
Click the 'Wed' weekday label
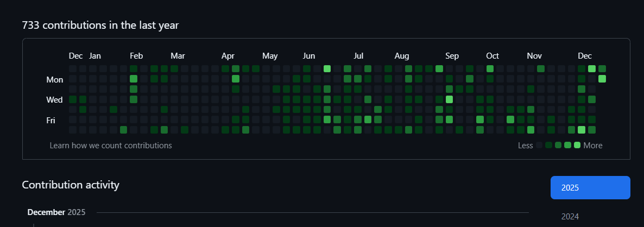click(x=55, y=100)
